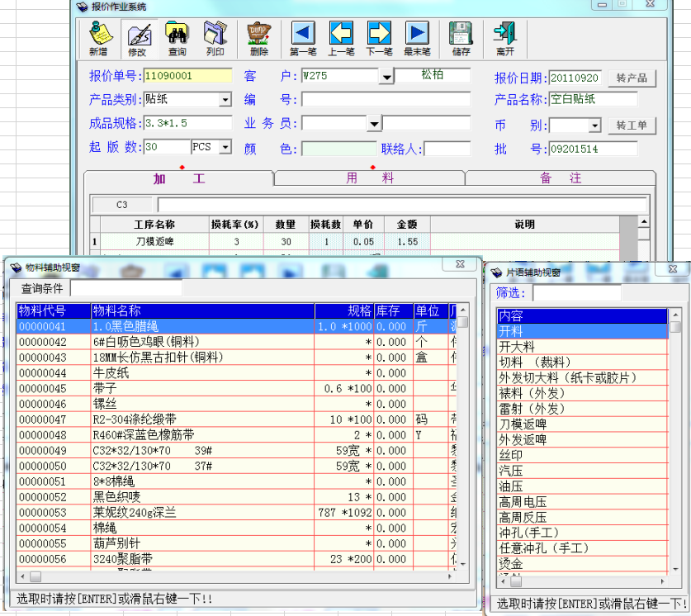Select material row 牛皮纸
The width and height of the screenshot is (691, 616).
(237, 373)
